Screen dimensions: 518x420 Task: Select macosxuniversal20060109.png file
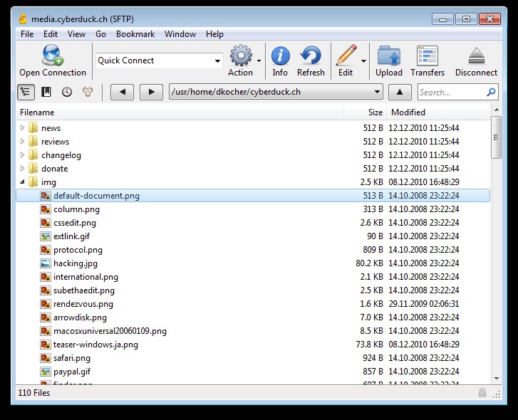click(110, 331)
